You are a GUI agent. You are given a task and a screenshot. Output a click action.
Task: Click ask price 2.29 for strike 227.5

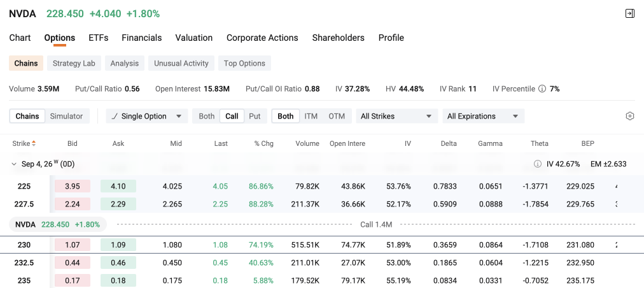(x=118, y=204)
